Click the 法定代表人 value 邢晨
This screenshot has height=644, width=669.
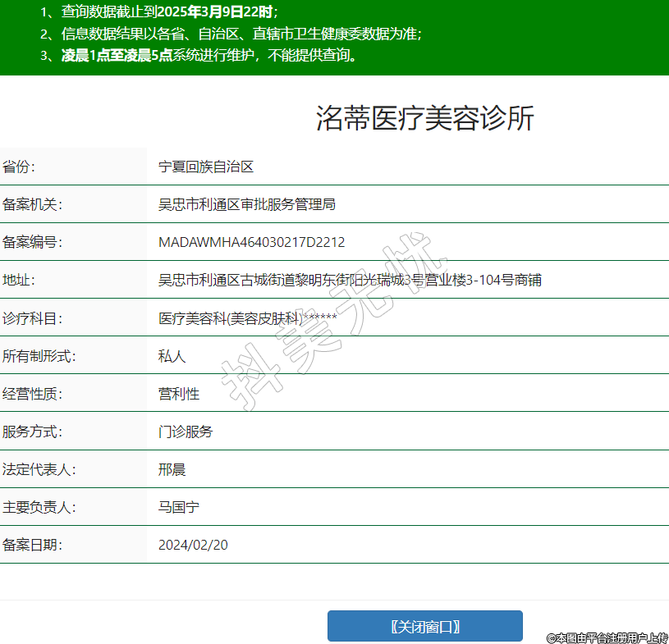click(172, 469)
